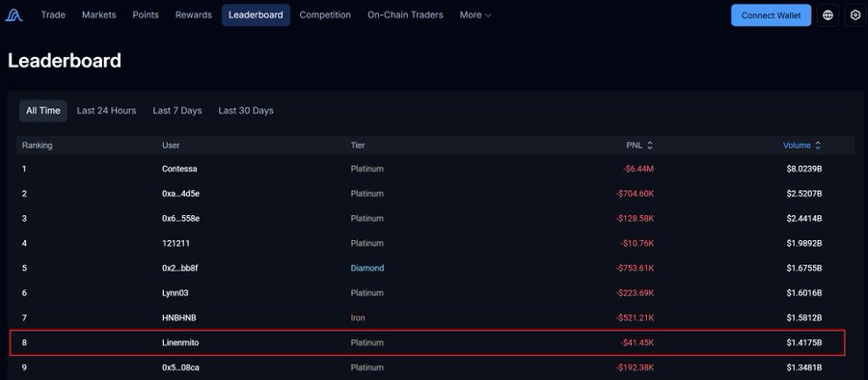Click volume value $1.4175B
The height and width of the screenshot is (380, 868).
[803, 343]
